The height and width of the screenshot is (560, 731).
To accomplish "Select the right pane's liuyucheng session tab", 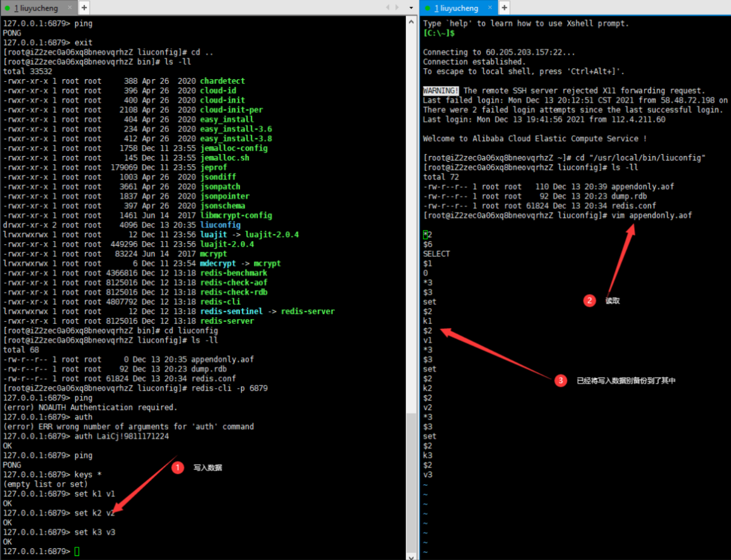I will tap(456, 8).
